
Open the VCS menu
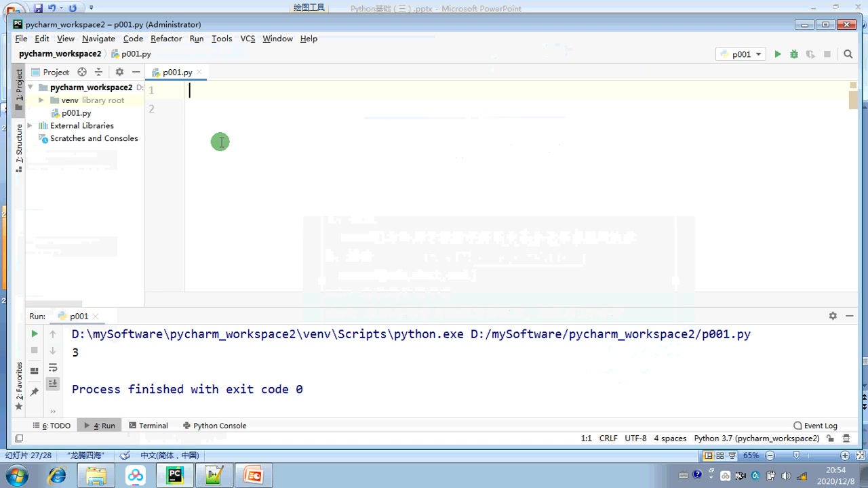[248, 39]
